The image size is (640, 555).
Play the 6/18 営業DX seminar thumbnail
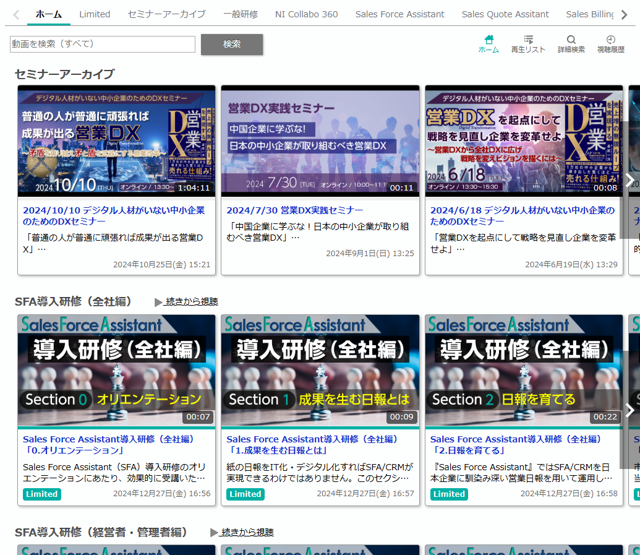(x=524, y=141)
